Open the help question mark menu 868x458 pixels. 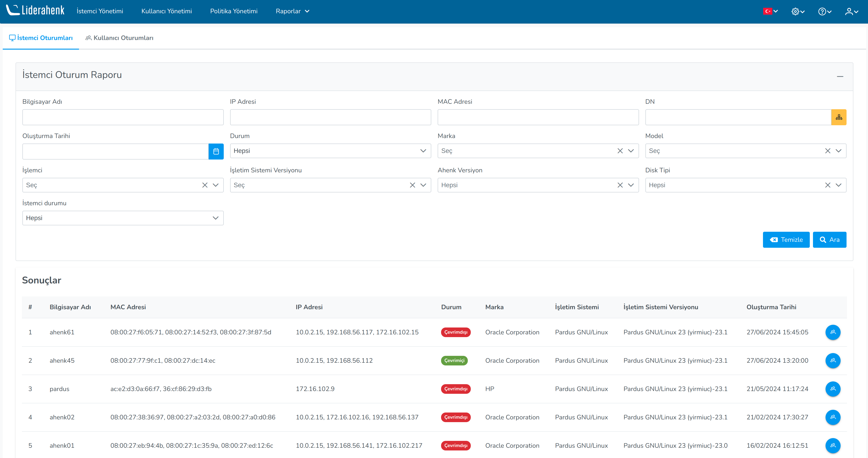click(x=825, y=11)
